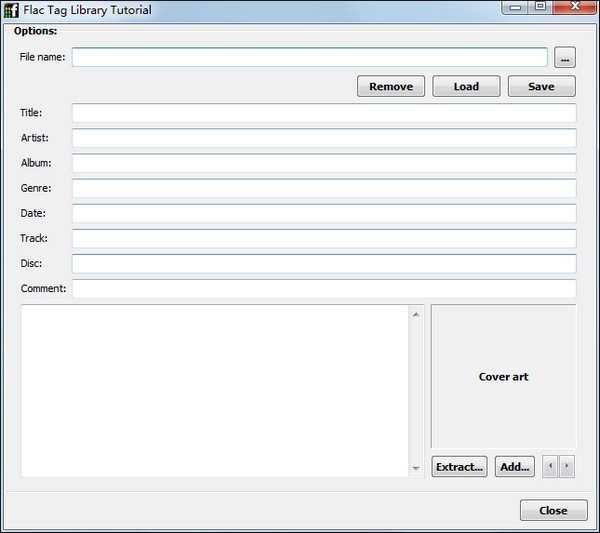Focus the Genre text field
The height and width of the screenshot is (533, 600).
point(323,188)
